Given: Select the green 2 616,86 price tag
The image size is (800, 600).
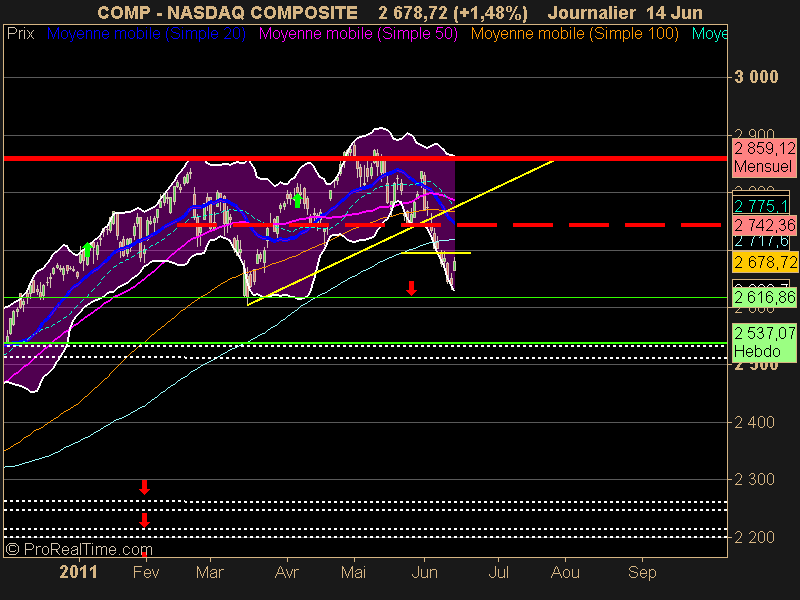Looking at the screenshot, I should pyautogui.click(x=764, y=297).
